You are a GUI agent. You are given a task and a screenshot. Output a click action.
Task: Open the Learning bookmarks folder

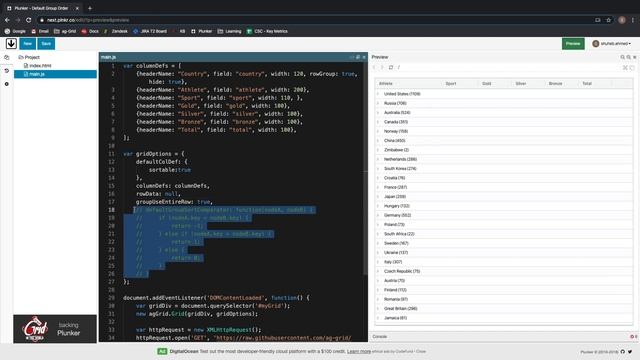[229, 31]
